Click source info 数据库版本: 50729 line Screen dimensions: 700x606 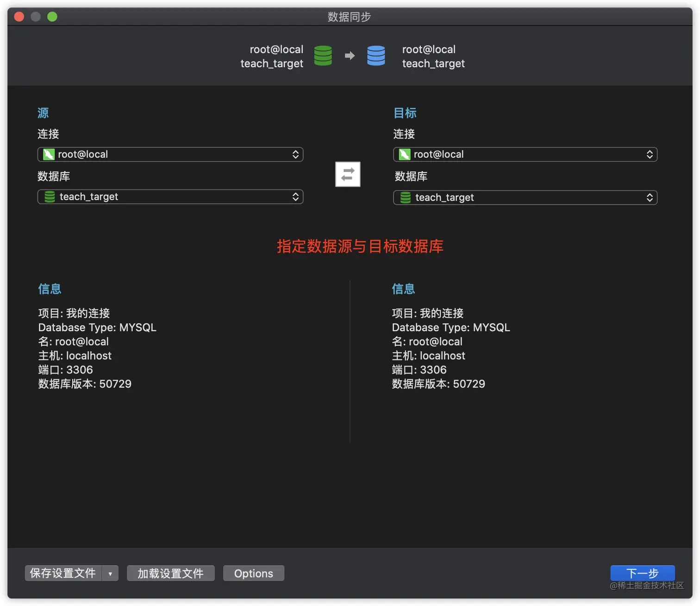coord(85,384)
